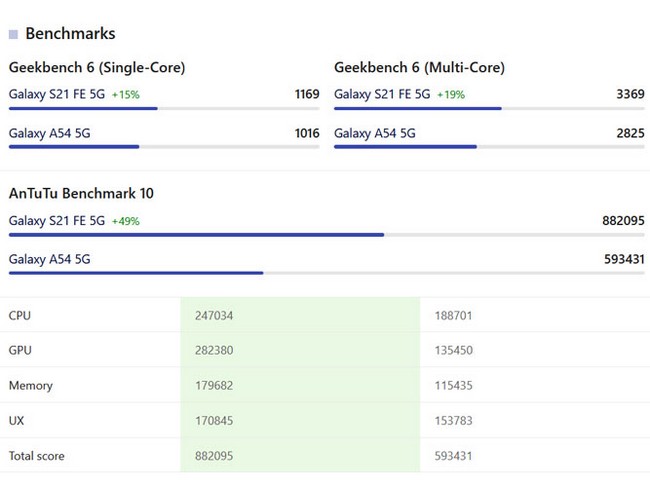This screenshot has height=487, width=650.
Task: Click the CPU value 247034
Action: coord(214,316)
